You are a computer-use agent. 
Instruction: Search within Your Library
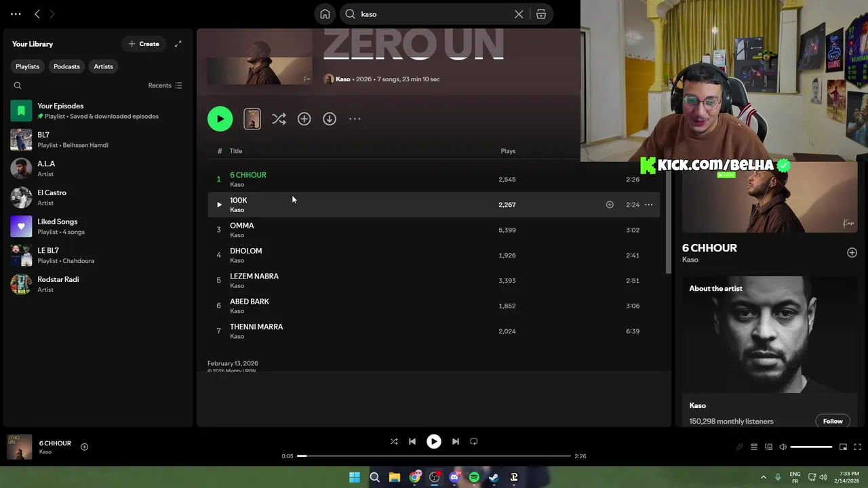coord(18,85)
